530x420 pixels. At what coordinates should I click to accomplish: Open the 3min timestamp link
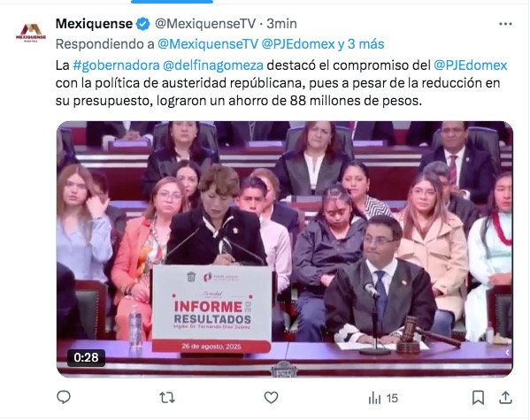[x=282, y=24]
